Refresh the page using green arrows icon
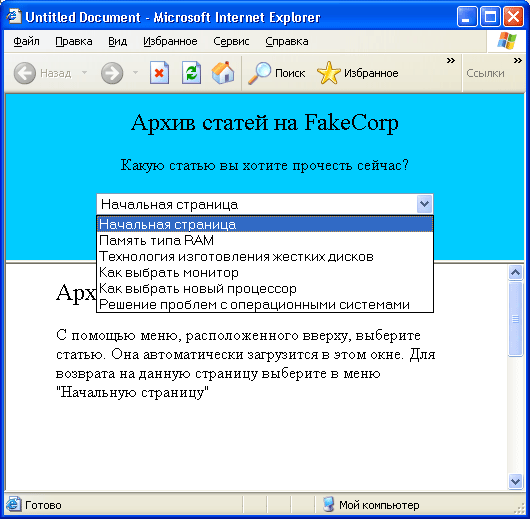The height and width of the screenshot is (519, 530). (191, 72)
